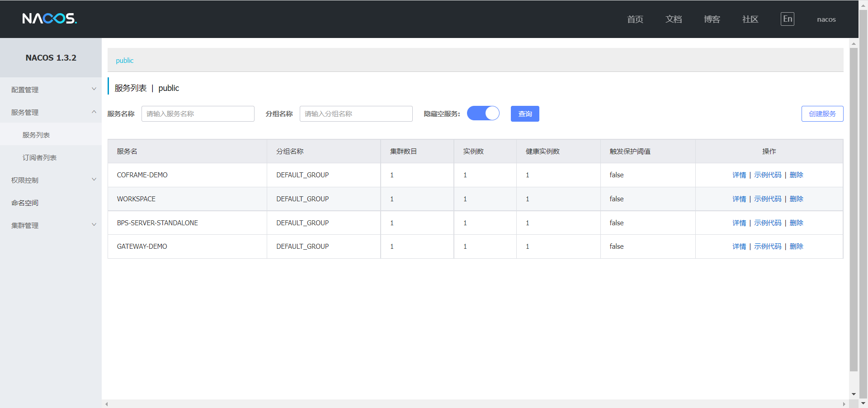Open the nacos user menu
Screen dimensions: 868x408
click(x=826, y=19)
